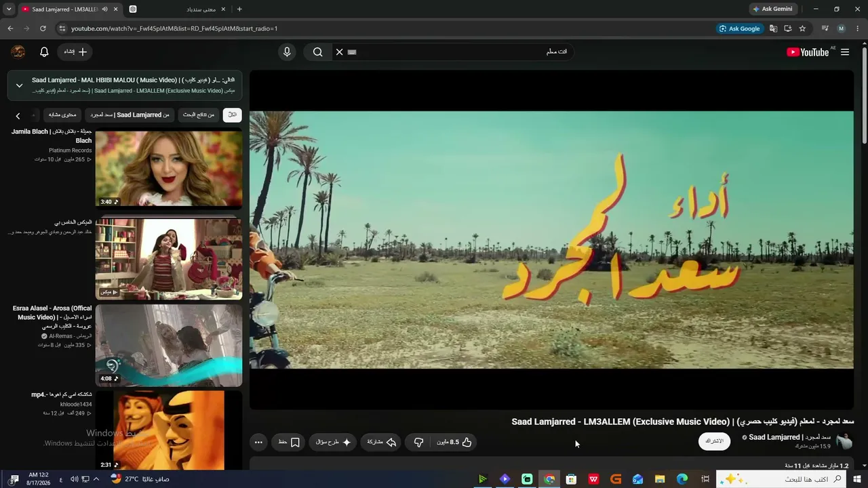This screenshot has width=868, height=488.
Task: Mute the YouTube tab via speaker icon
Action: [x=104, y=9]
